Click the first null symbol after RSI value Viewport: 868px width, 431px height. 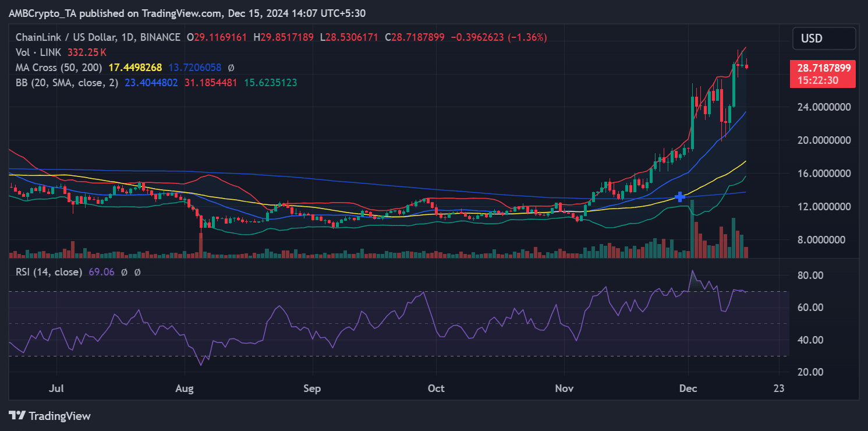coord(124,272)
